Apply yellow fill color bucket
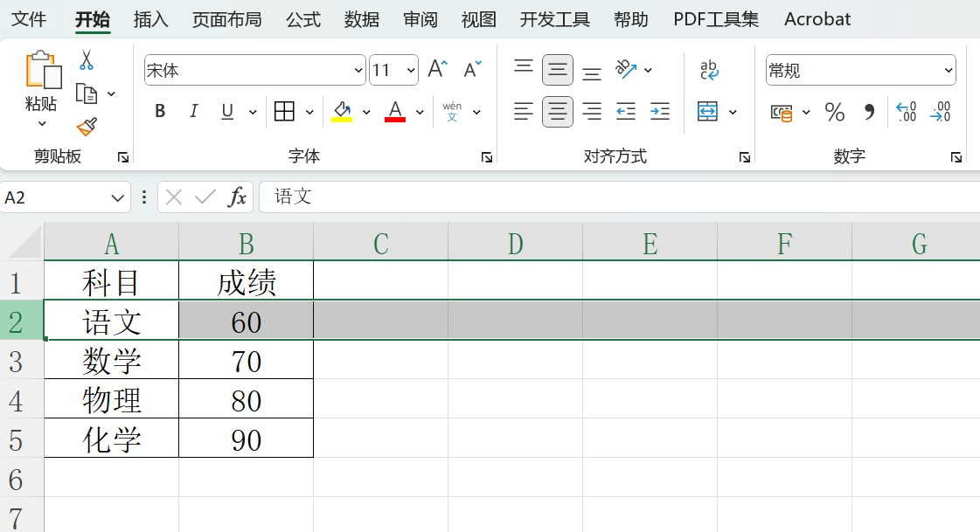This screenshot has height=532, width=980. coord(342,111)
